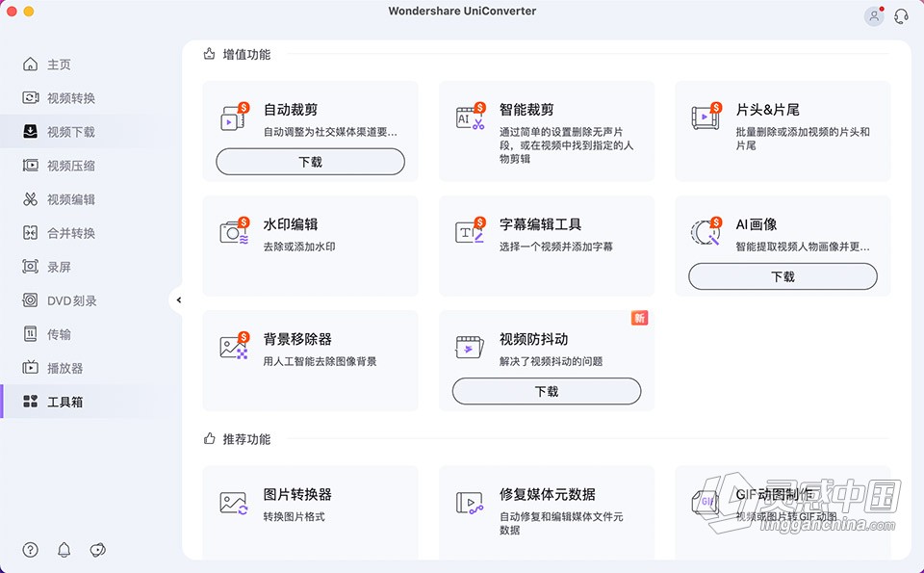Select the 图片转换器 image converter icon
The height and width of the screenshot is (573, 924).
(x=235, y=502)
